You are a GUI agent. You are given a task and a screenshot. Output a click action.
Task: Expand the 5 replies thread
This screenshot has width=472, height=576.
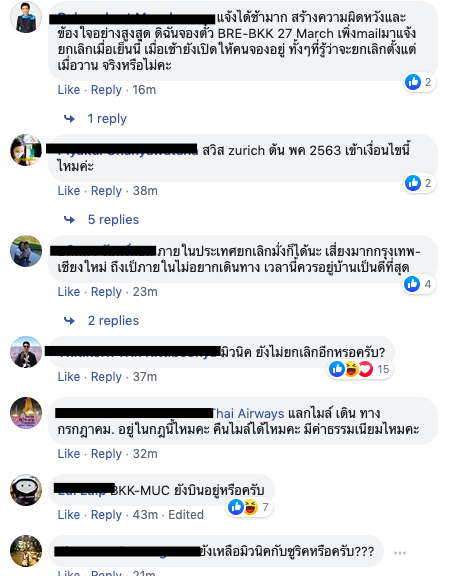point(113,220)
